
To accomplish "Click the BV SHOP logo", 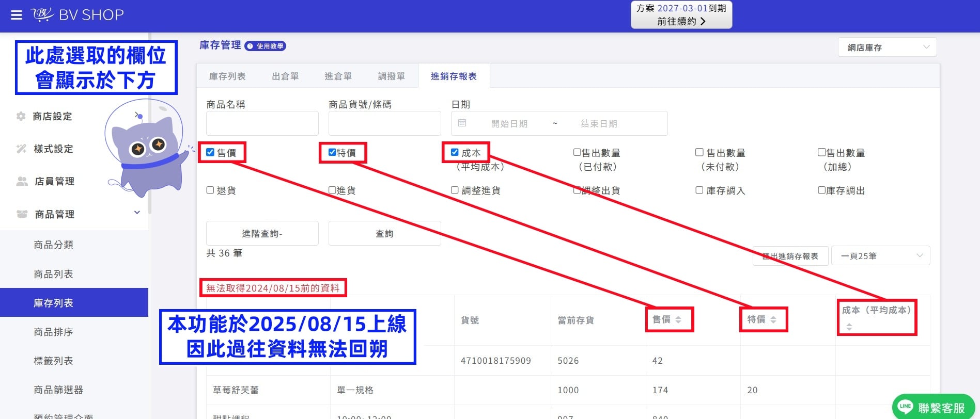I will (77, 15).
